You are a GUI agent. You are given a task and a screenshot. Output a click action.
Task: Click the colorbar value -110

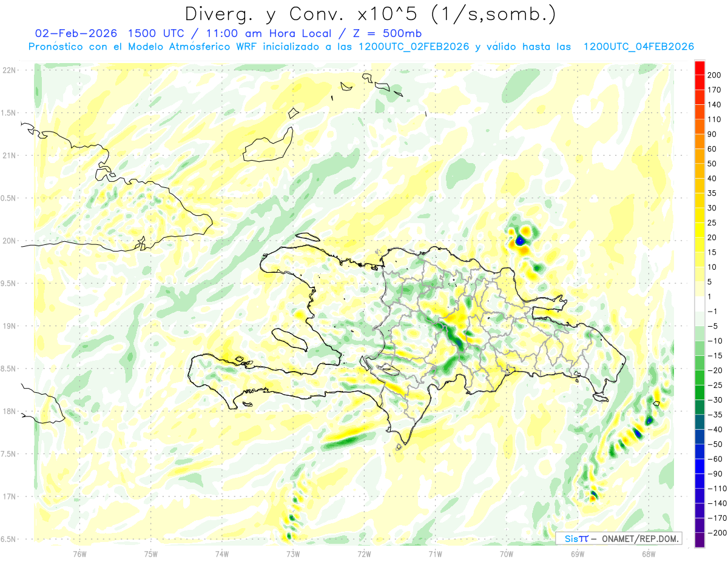(718, 489)
